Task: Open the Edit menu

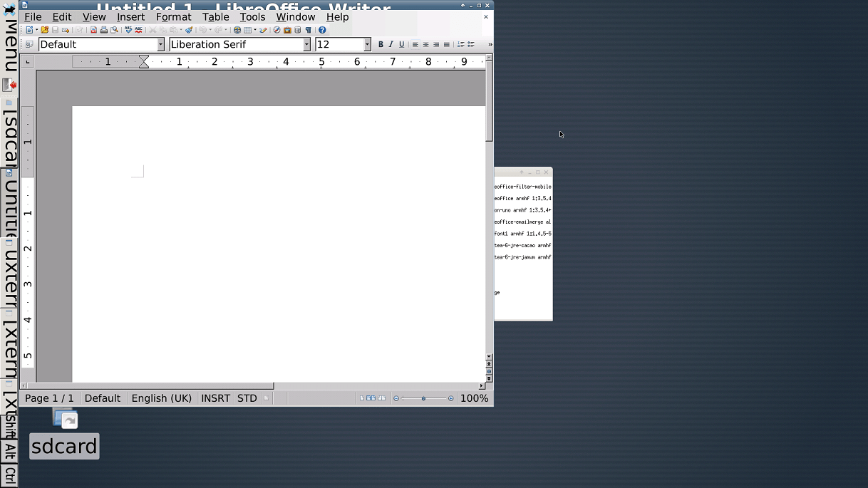Action: point(62,16)
